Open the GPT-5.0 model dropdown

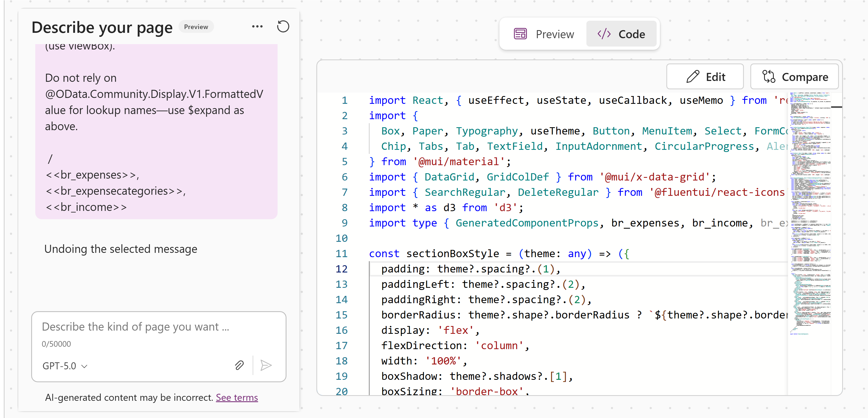click(65, 366)
